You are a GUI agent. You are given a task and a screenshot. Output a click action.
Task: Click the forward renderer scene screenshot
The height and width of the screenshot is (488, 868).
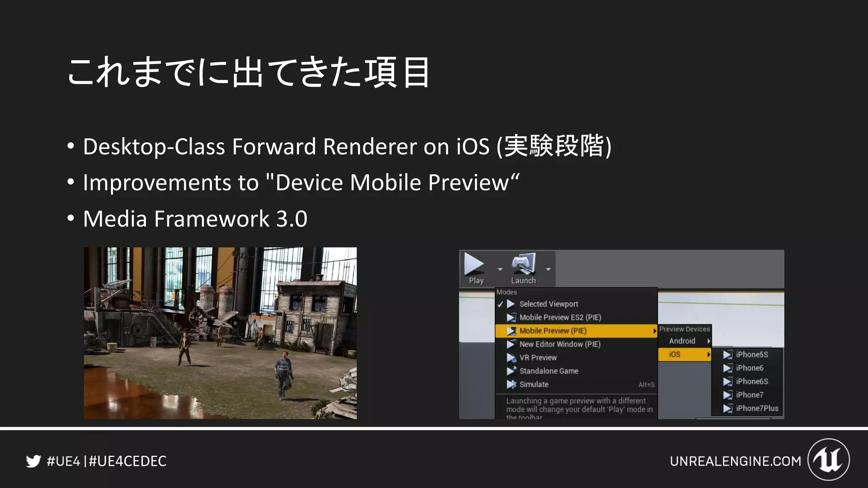220,333
